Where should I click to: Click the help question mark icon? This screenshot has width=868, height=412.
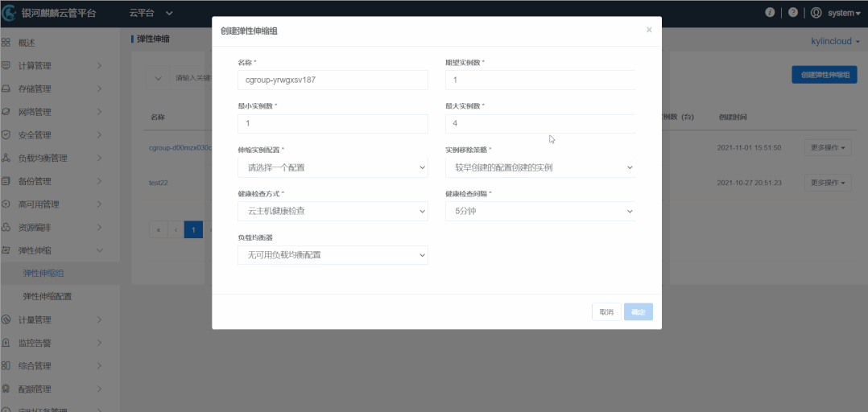(793, 13)
